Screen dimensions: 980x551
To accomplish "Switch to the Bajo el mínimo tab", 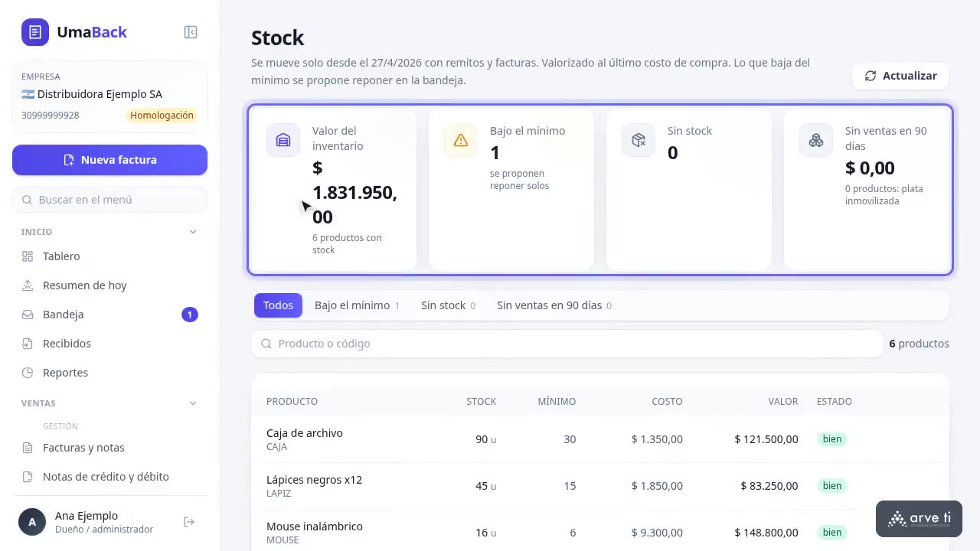I will [x=357, y=305].
